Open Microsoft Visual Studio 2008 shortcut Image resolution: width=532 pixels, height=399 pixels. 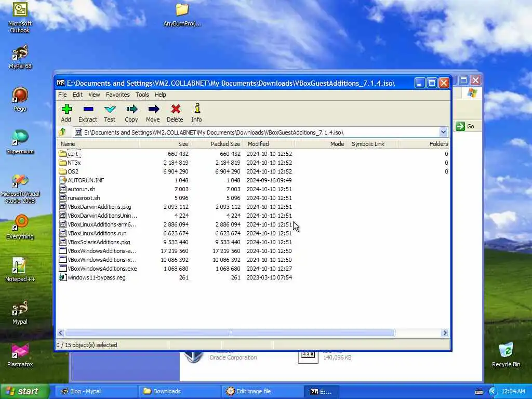click(x=20, y=189)
